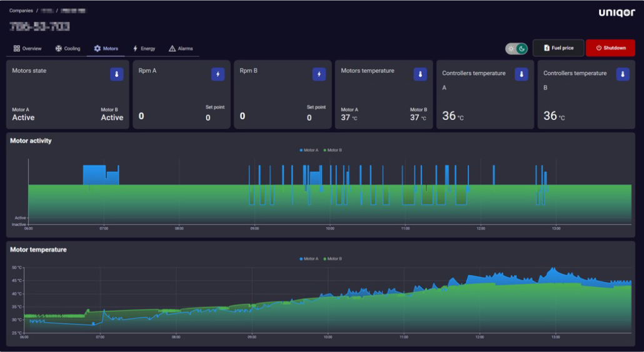Open the Overview tab
The width and height of the screenshot is (644, 352).
(x=28, y=49)
